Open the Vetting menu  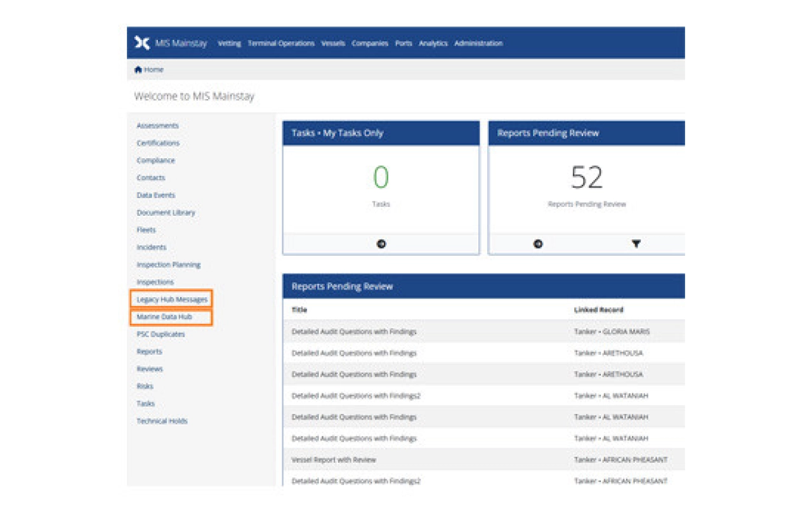click(229, 44)
